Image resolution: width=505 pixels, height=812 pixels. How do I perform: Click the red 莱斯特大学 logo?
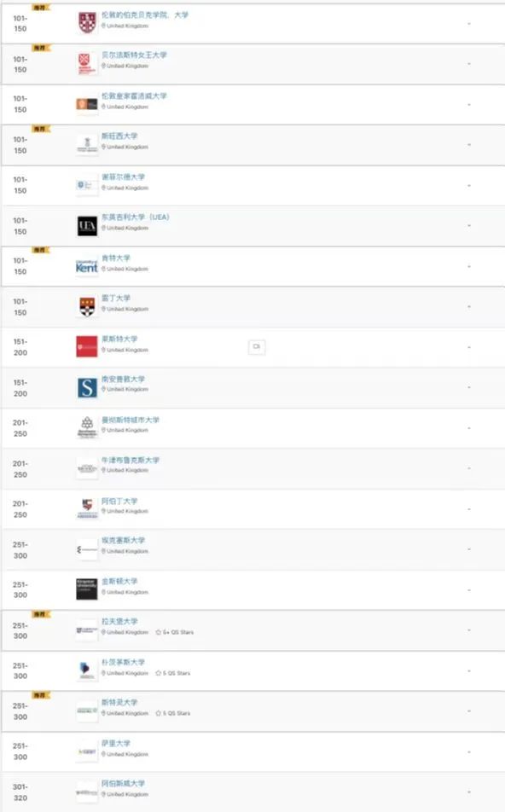coord(87,347)
